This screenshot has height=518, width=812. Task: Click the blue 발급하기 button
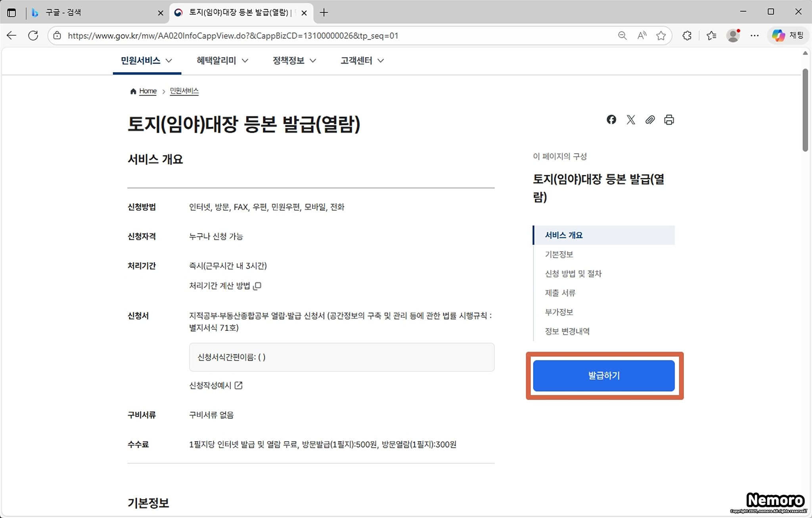603,376
